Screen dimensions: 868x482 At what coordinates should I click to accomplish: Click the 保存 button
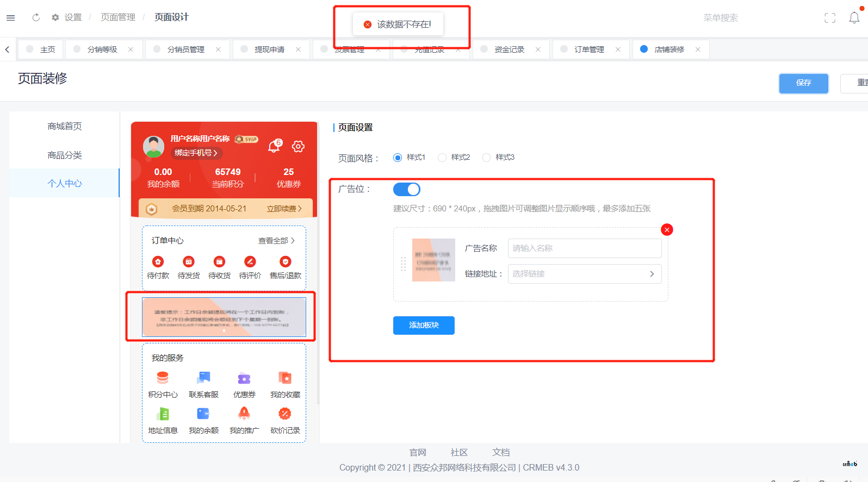(804, 83)
